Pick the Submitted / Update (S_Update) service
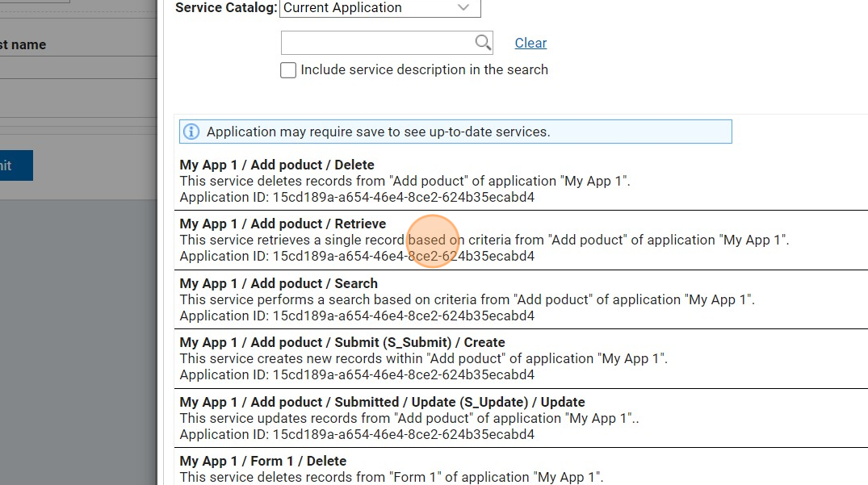Screen dimensions: 868x485 (382, 402)
